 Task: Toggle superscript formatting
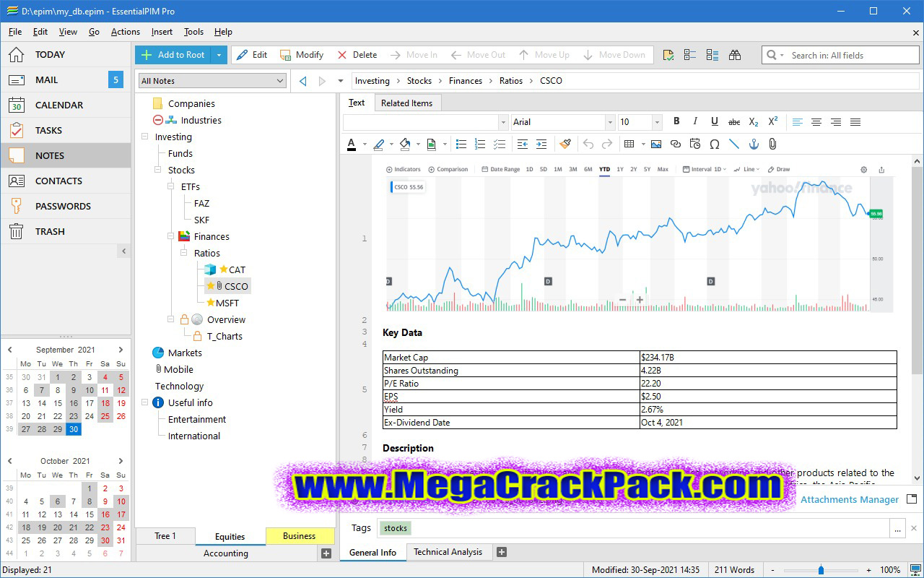[x=772, y=121]
